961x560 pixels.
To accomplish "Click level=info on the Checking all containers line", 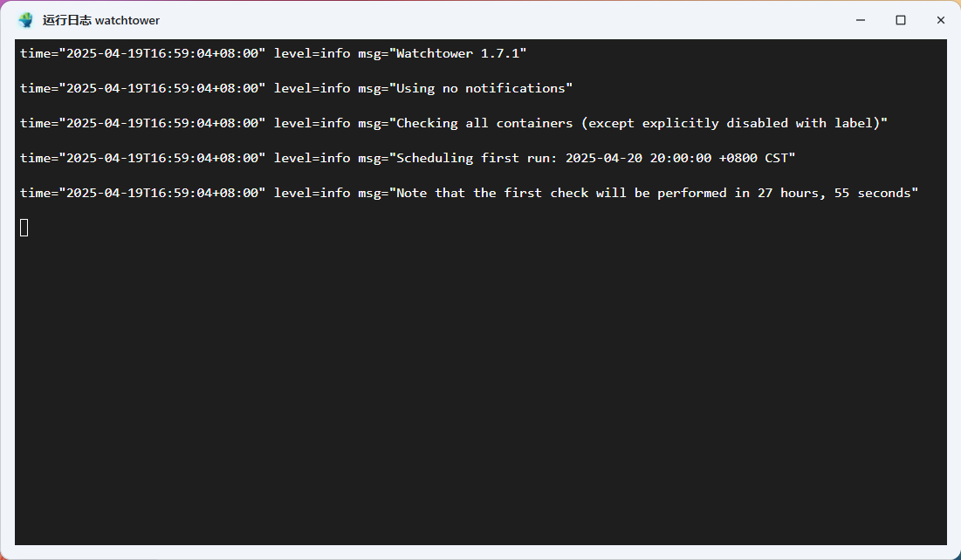I will tap(312, 123).
